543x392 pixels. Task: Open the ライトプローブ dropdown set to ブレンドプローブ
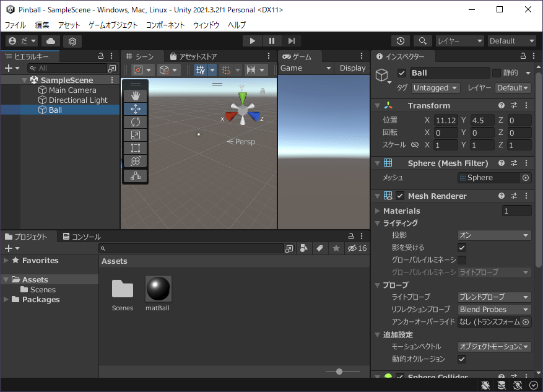point(494,297)
